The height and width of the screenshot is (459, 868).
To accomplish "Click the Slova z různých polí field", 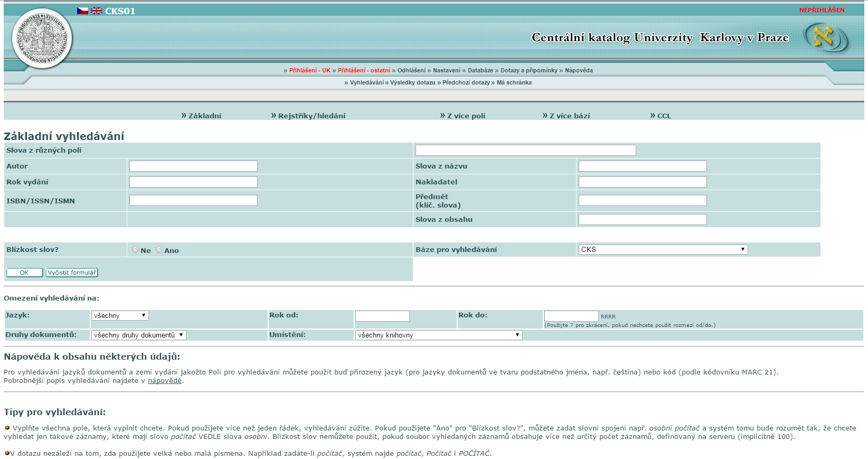I will click(x=526, y=150).
